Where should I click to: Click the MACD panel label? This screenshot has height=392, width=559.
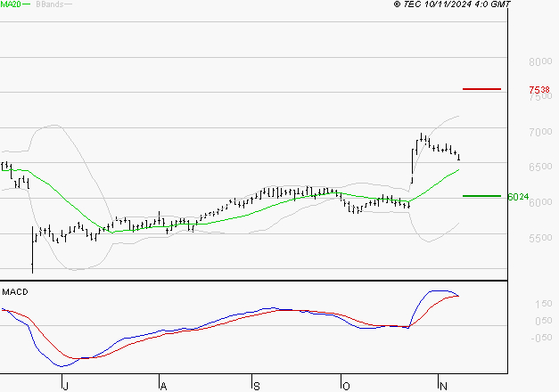15,292
